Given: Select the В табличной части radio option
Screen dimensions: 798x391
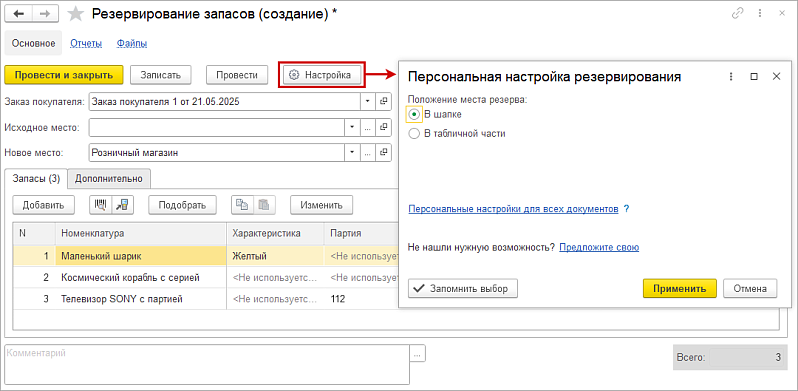Looking at the screenshot, I should [414, 134].
